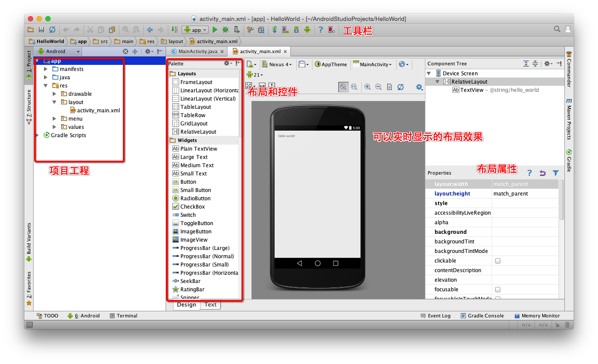Collapse all nodes in the Component Tree
598x364 pixels.
point(535,64)
